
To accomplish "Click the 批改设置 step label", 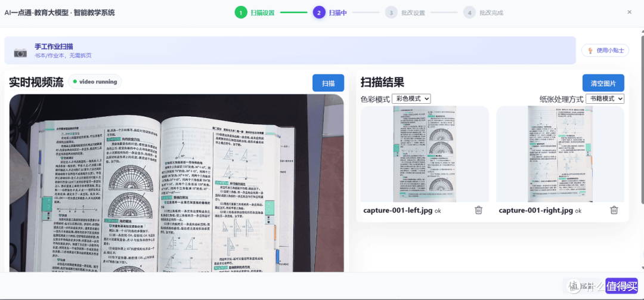I will point(413,13).
